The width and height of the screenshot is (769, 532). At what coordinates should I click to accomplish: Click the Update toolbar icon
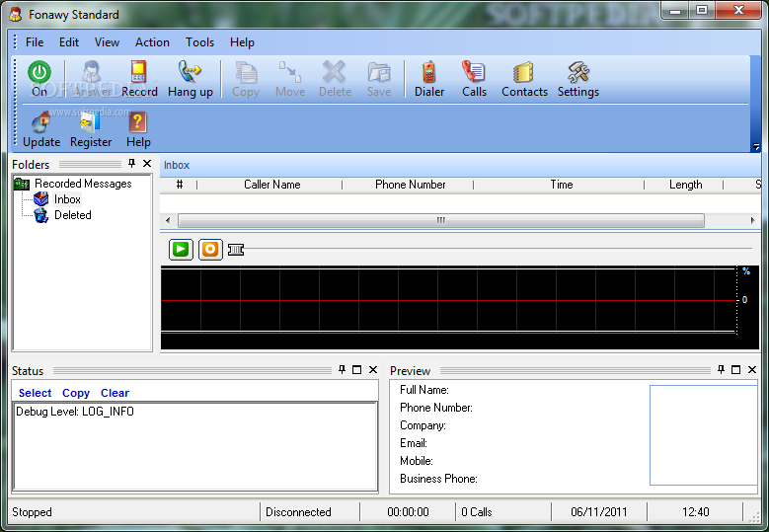(41, 129)
